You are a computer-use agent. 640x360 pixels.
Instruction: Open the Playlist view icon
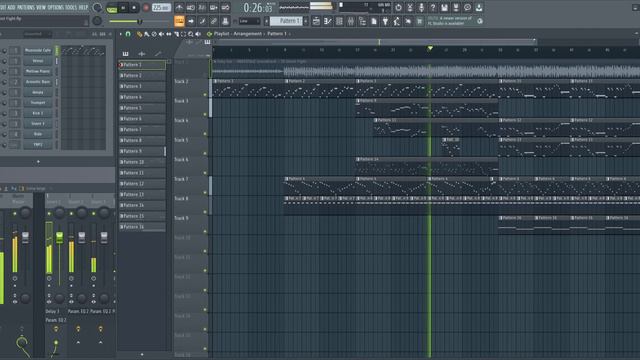tap(316, 21)
